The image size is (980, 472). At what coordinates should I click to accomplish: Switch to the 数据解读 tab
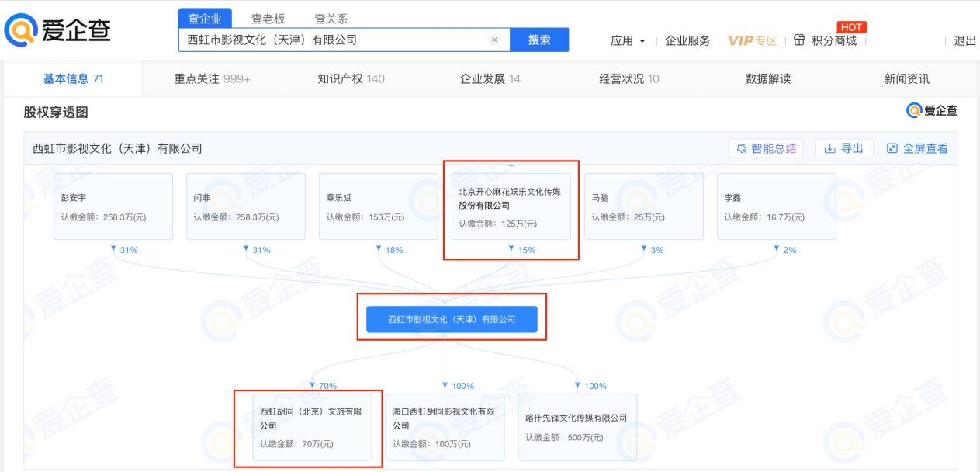768,78
